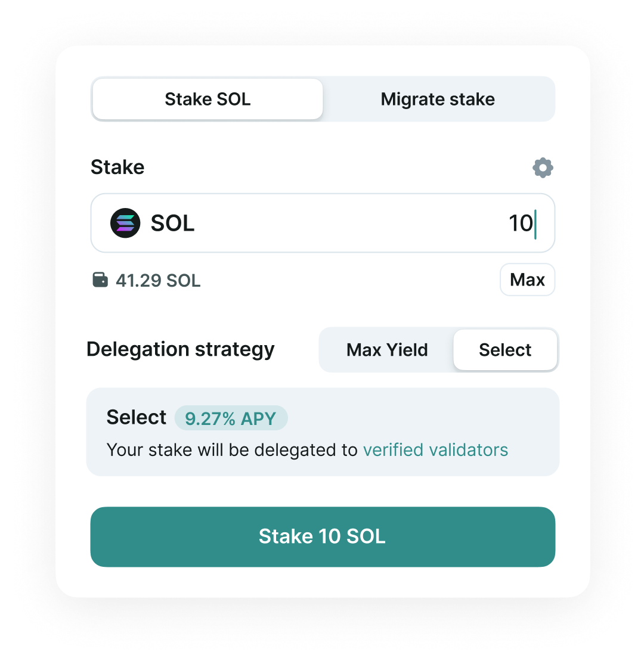Open the staking settings gear icon
Viewport: 644px width, 661px height.
tap(543, 168)
